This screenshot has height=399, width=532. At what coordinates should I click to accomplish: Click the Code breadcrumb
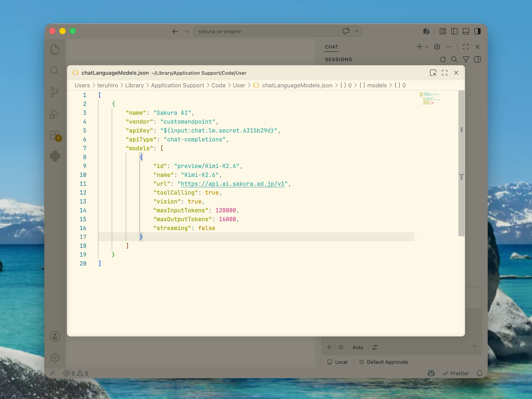point(218,85)
